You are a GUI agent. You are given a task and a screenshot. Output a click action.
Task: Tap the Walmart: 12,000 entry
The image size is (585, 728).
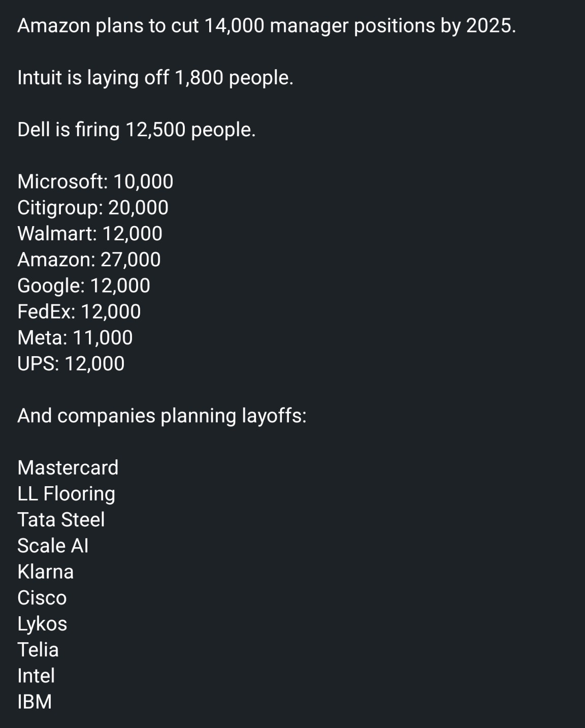(90, 234)
